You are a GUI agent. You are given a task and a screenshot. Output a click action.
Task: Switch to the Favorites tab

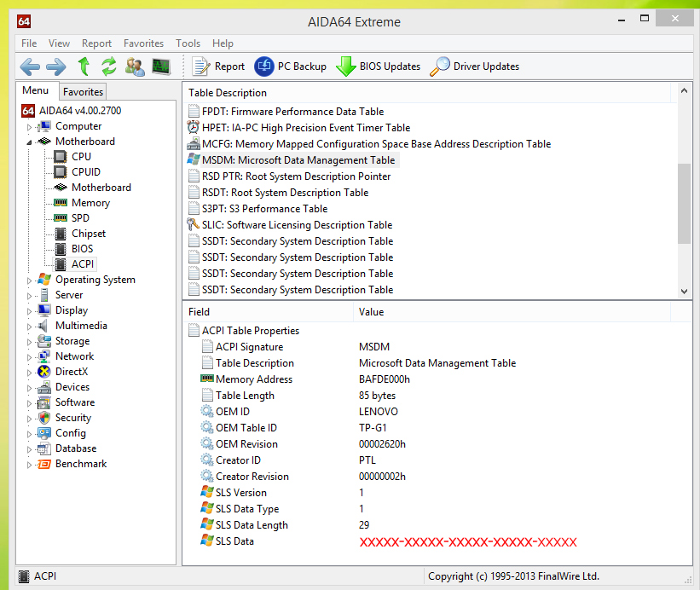pyautogui.click(x=83, y=92)
